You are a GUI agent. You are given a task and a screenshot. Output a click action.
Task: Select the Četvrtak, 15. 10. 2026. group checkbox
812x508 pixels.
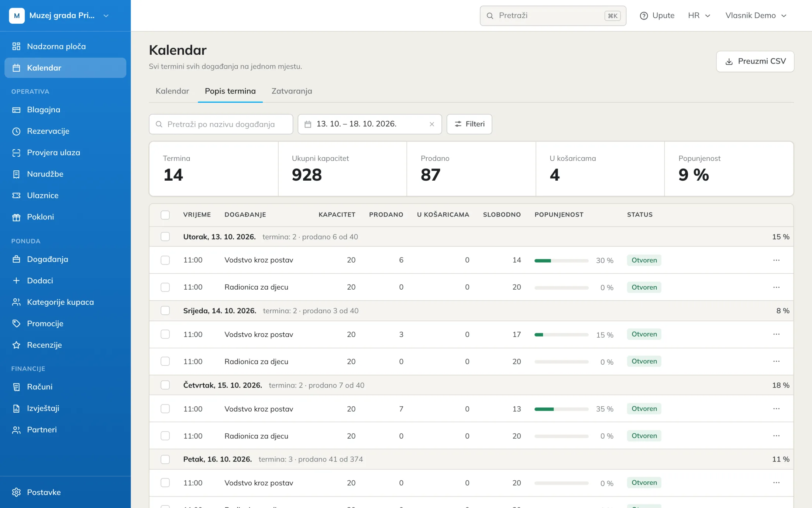click(x=165, y=385)
